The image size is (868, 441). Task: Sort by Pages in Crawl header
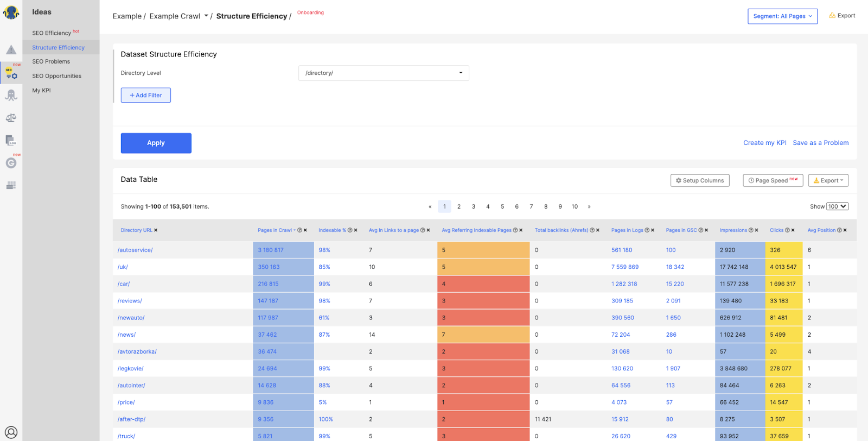coord(275,230)
